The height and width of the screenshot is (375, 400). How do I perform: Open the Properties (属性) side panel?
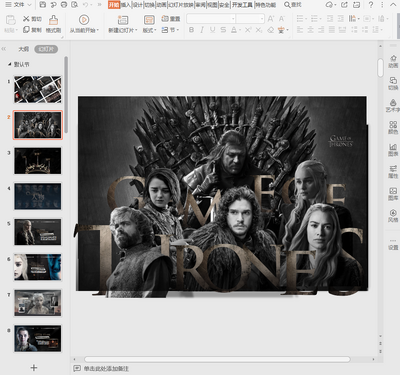393,171
